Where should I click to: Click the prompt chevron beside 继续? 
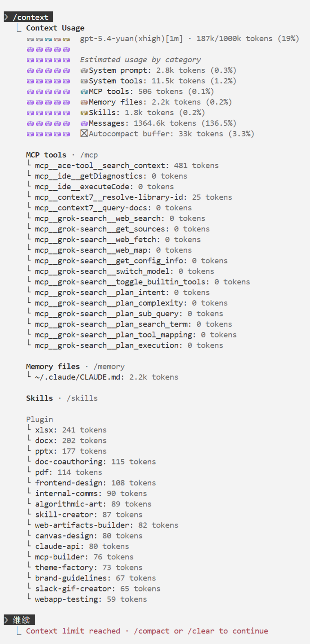coord(7,620)
